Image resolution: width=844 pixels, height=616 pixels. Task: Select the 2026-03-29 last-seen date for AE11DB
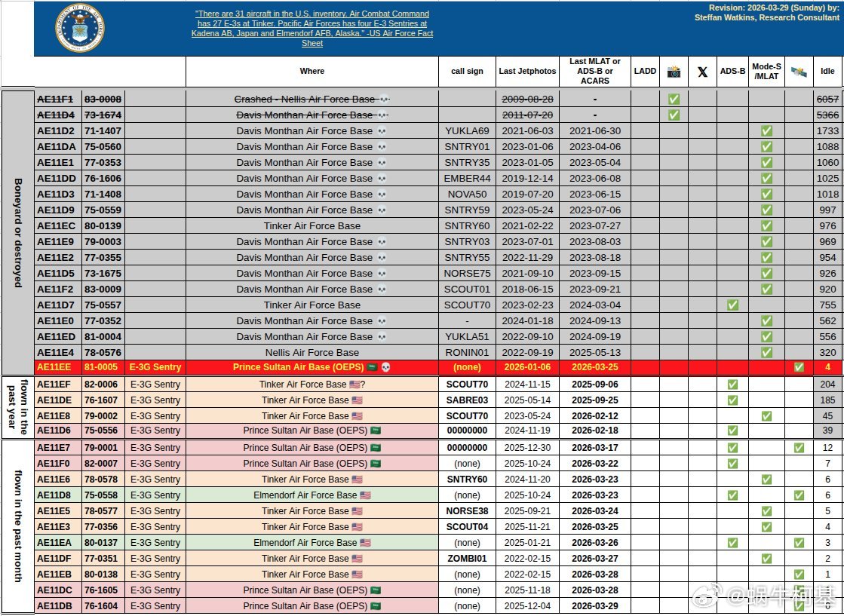[x=595, y=606]
